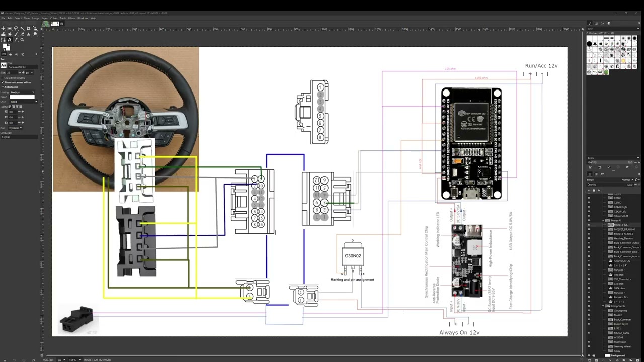Select the Paths tool
This screenshot has height=362, width=644.
pyautogui.click(x=3, y=40)
